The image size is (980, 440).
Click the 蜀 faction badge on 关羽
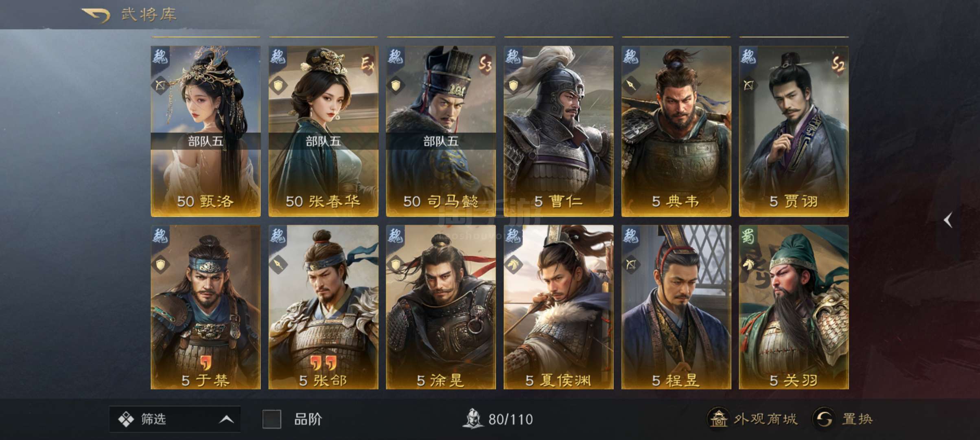coord(748,236)
